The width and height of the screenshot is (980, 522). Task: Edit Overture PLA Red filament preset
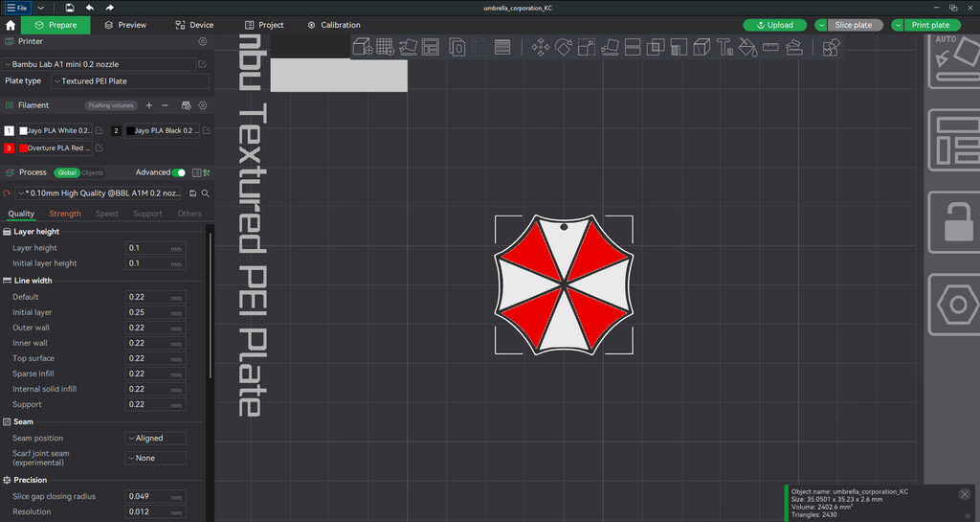tap(99, 148)
